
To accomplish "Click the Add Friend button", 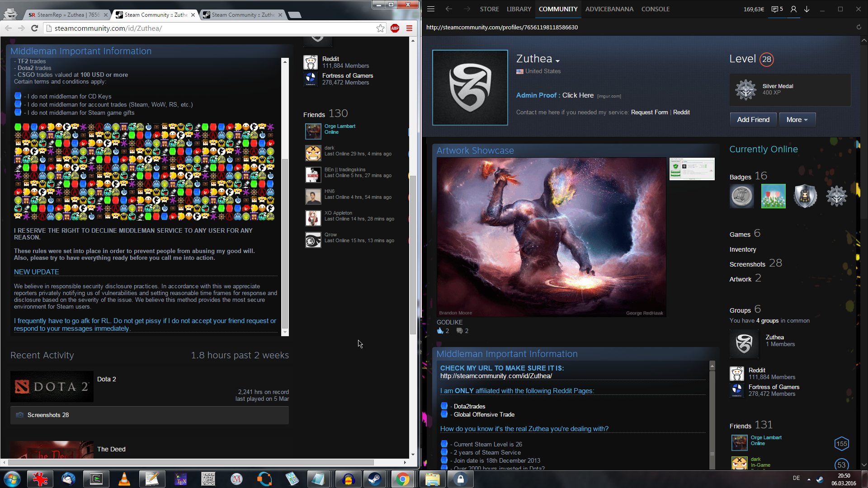I will pyautogui.click(x=753, y=120).
